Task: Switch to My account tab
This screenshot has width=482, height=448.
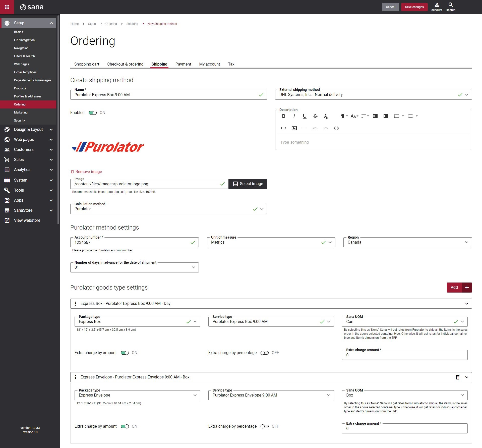Action: 209,64
